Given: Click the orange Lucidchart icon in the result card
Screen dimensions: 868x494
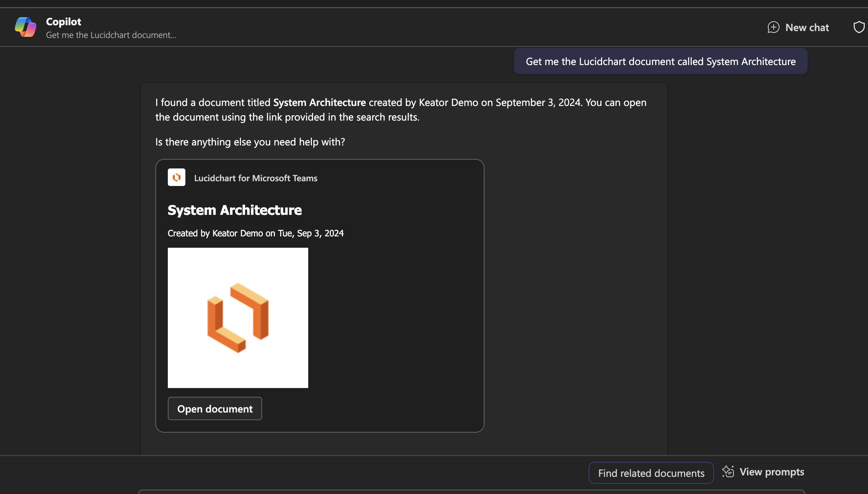Looking at the screenshot, I should click(x=177, y=177).
